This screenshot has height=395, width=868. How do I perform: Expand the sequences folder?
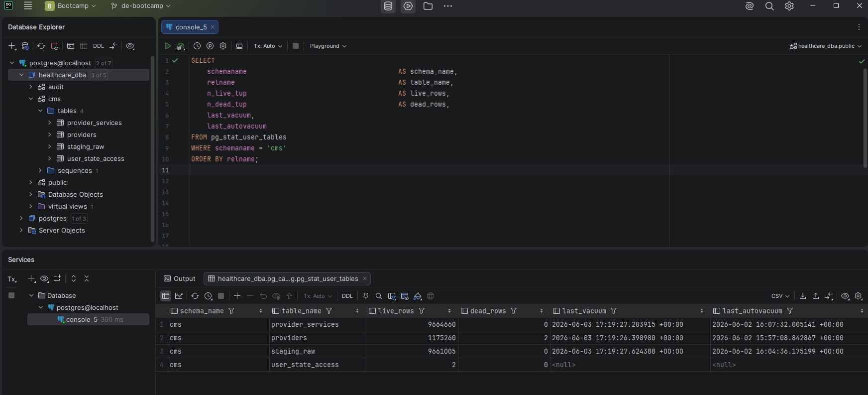tap(40, 170)
